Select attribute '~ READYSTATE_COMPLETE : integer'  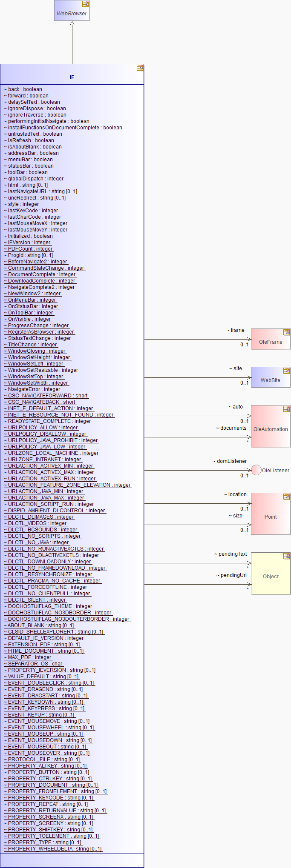(48, 421)
